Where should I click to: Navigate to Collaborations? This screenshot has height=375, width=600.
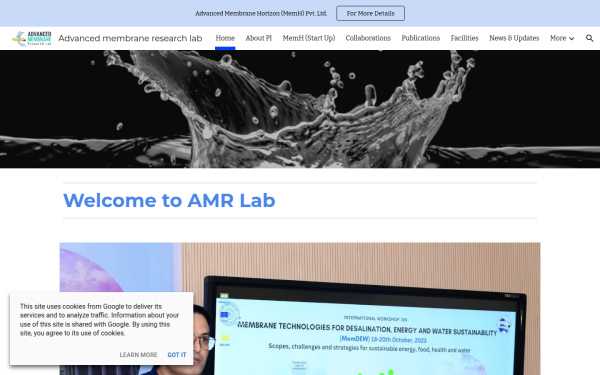[368, 38]
